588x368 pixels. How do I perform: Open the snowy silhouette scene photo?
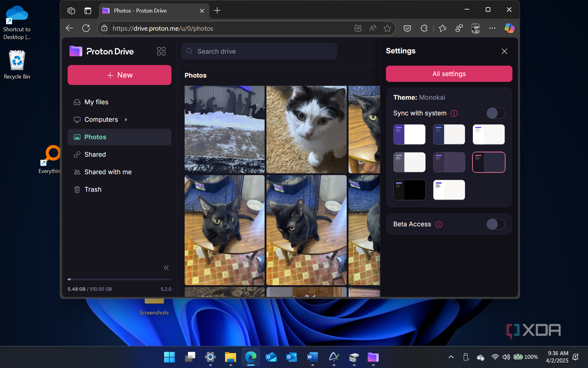pos(225,129)
